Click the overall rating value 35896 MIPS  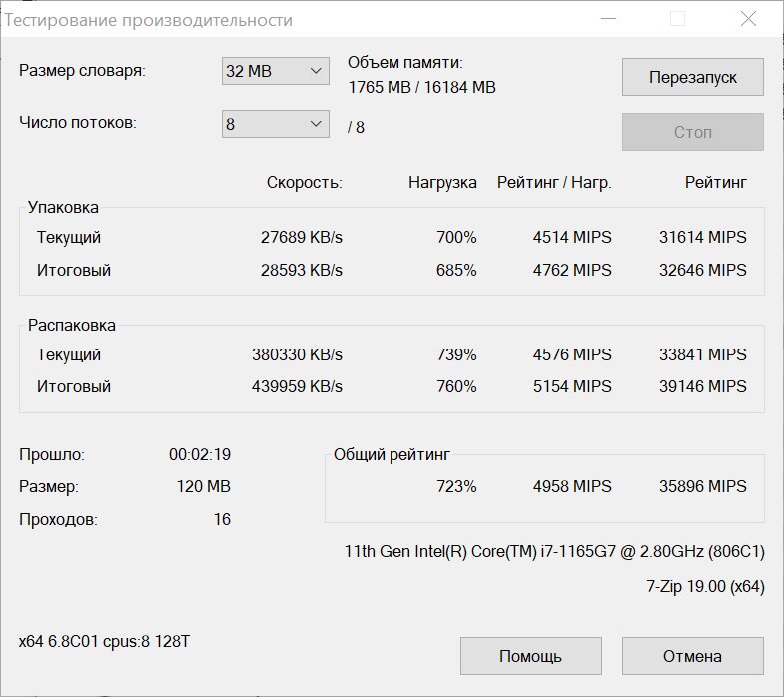tap(702, 486)
